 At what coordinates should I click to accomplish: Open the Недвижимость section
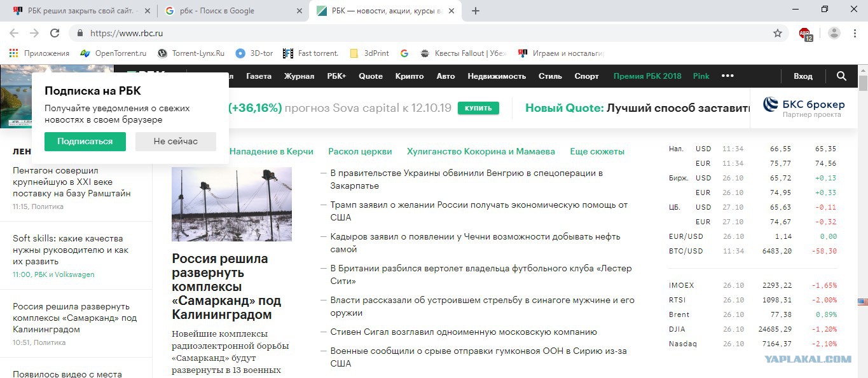point(497,76)
